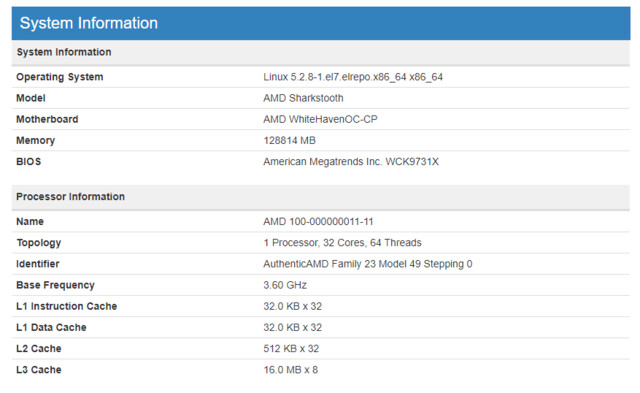The width and height of the screenshot is (640, 393).
Task: Select the American Megatrends BIOS value
Action: pos(351,162)
